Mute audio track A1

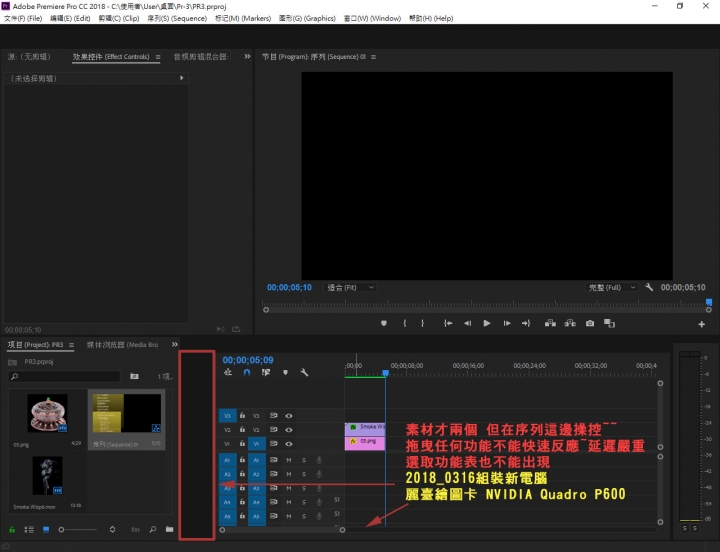point(289,460)
